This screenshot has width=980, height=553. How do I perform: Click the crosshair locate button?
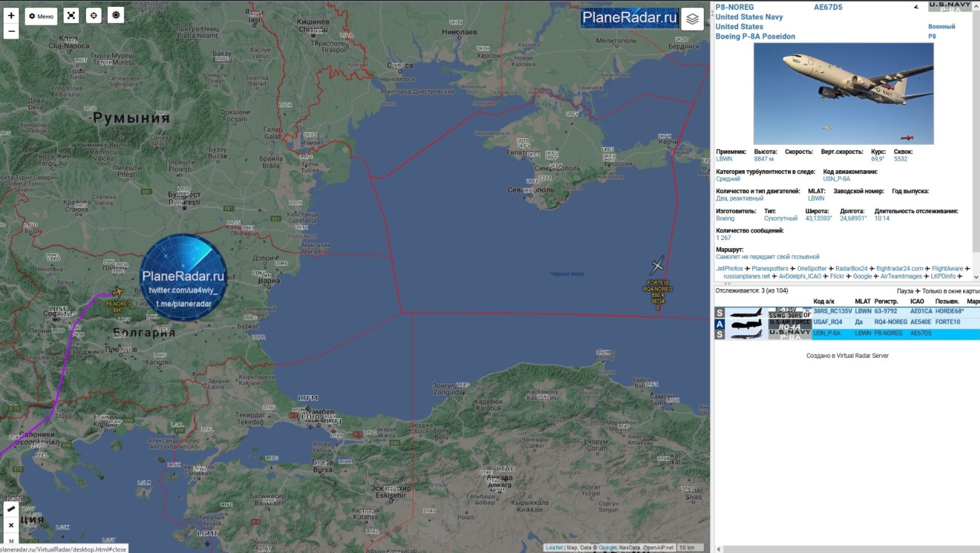click(x=94, y=16)
